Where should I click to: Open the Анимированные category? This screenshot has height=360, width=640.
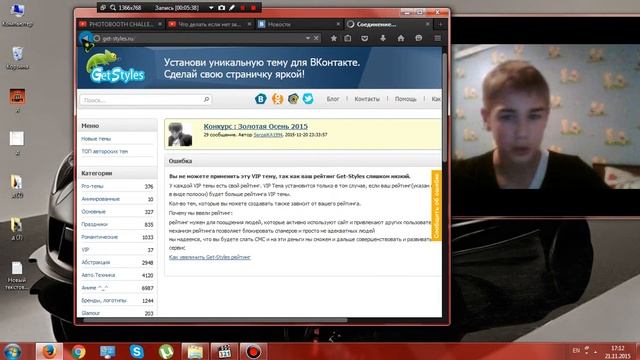click(100, 199)
